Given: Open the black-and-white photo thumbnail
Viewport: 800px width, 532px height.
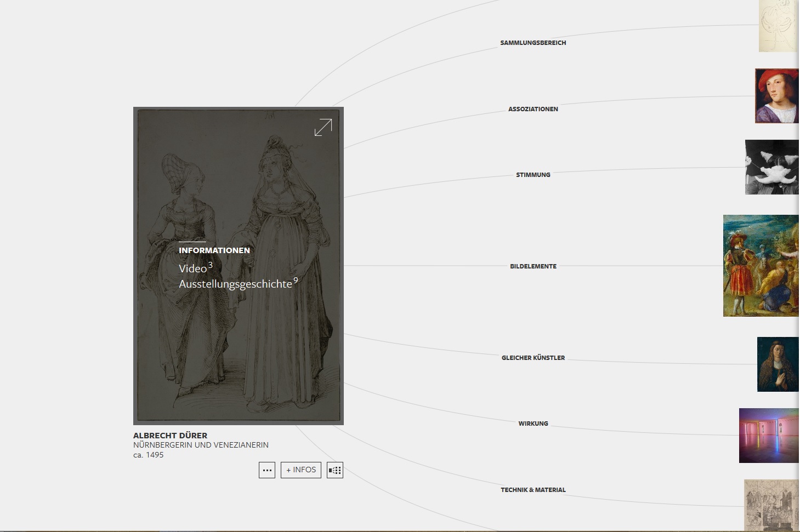Looking at the screenshot, I should (x=772, y=167).
